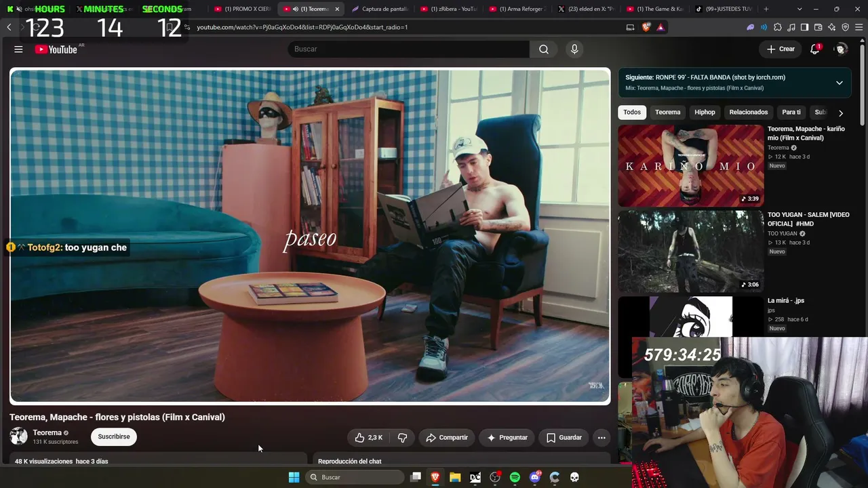
Task: Switch to the Arma Reforger tab
Action: pos(517,9)
